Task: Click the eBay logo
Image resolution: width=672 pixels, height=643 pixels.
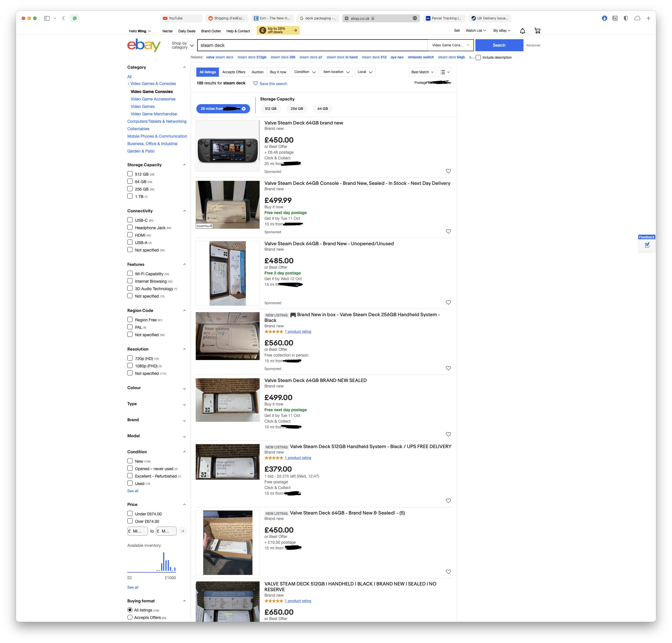Action: (144, 45)
